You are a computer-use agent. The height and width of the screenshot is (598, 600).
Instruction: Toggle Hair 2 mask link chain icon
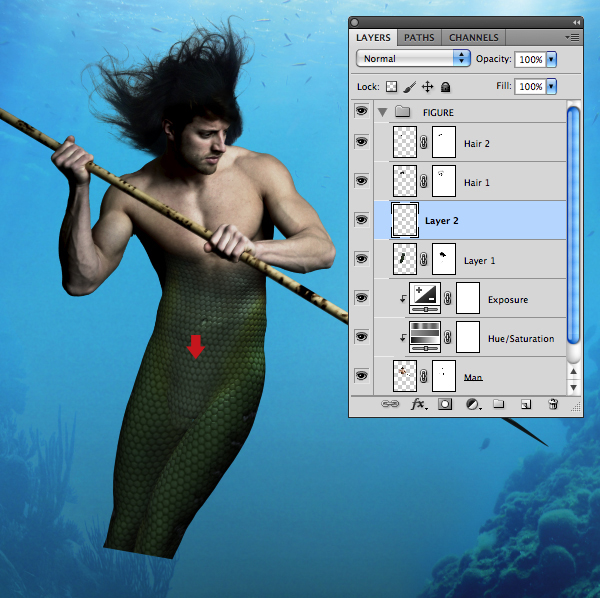coord(424,142)
